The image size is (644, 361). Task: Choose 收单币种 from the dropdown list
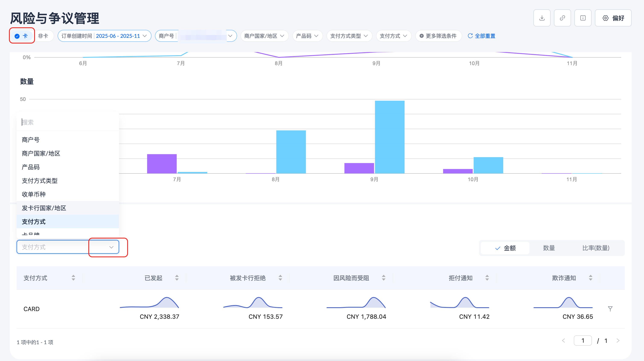[34, 194]
